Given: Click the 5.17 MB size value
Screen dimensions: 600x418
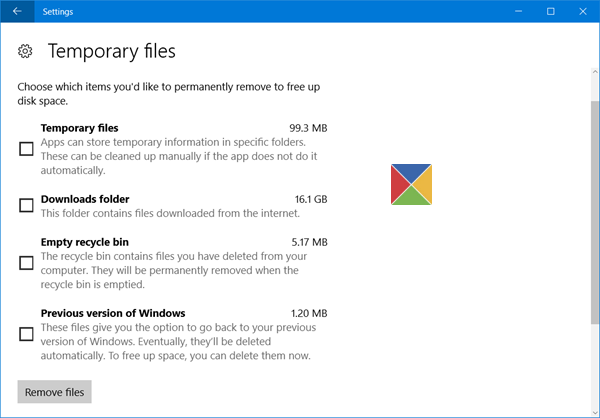Looking at the screenshot, I should [x=306, y=242].
